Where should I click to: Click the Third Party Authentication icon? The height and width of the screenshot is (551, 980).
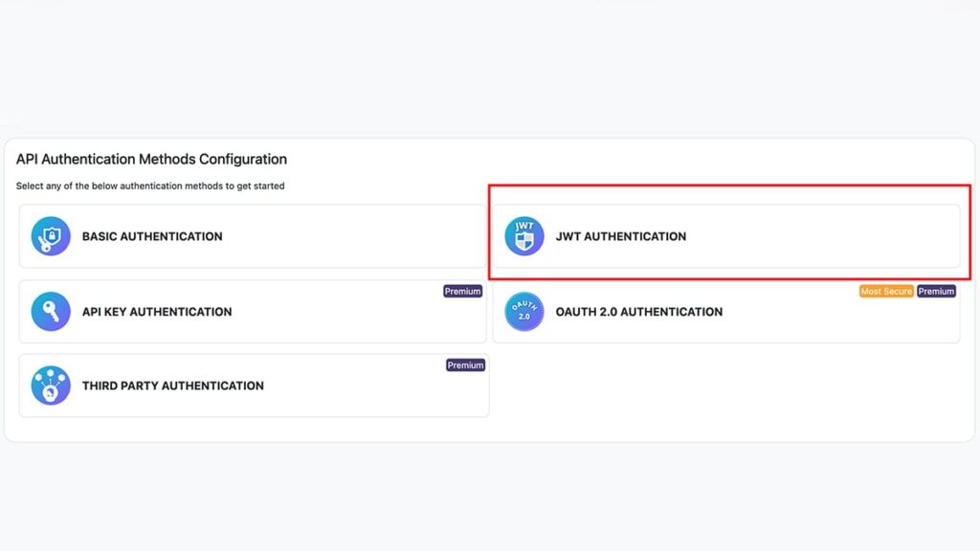tap(51, 386)
